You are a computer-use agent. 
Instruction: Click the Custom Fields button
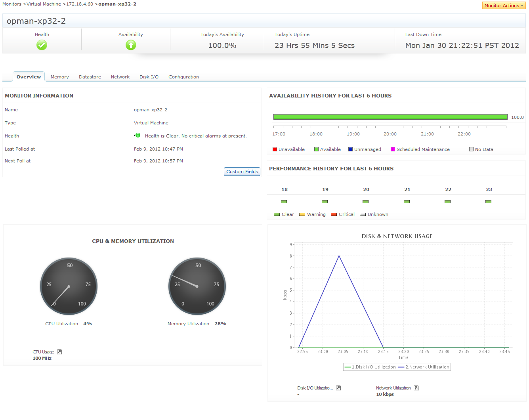tap(242, 172)
